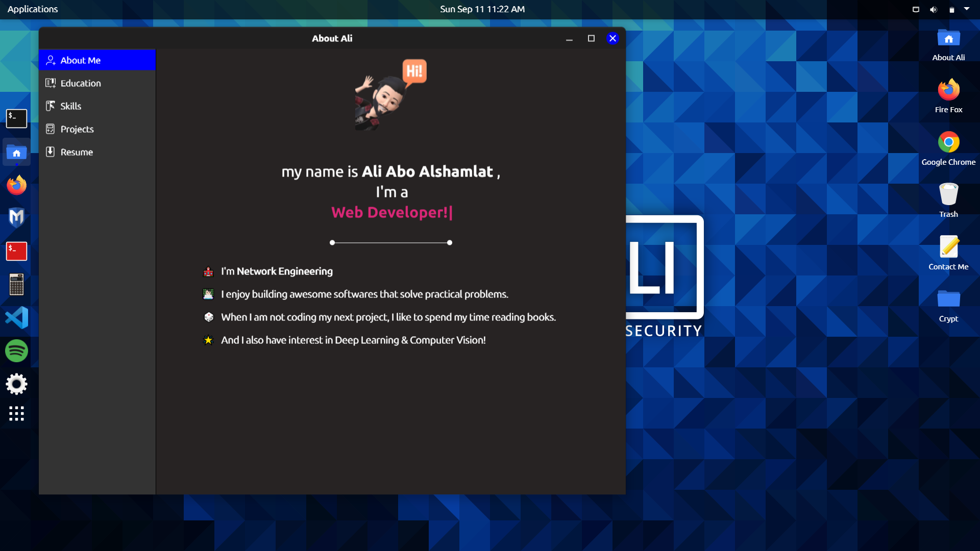Open Firefox from the dock
Image resolution: width=980 pixels, height=551 pixels.
(16, 185)
